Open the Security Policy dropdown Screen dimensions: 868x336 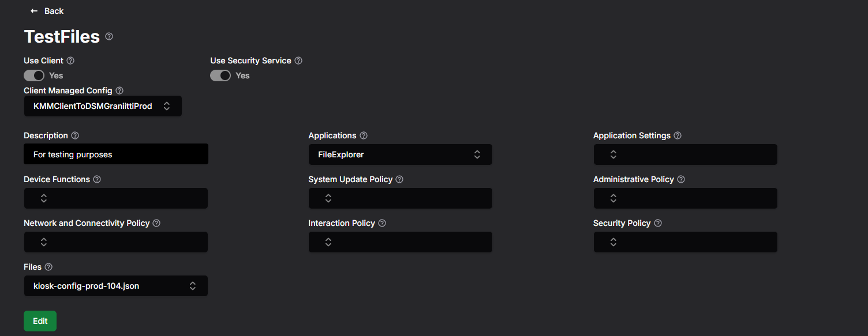tap(685, 242)
